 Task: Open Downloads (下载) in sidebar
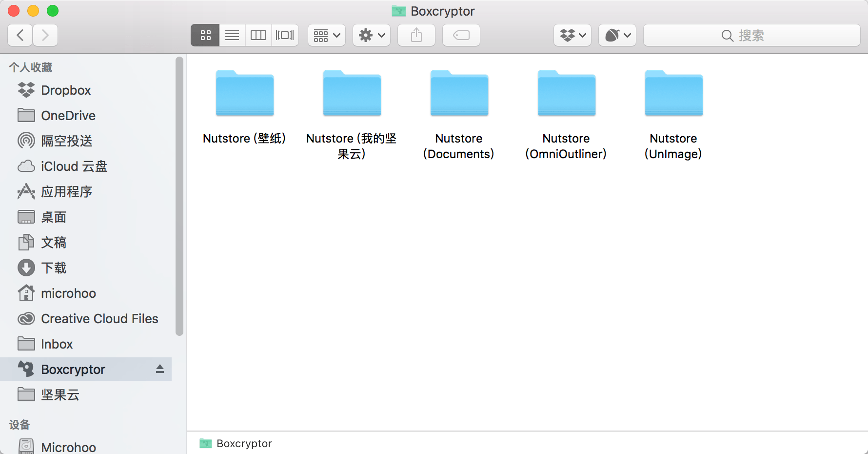coord(86,268)
